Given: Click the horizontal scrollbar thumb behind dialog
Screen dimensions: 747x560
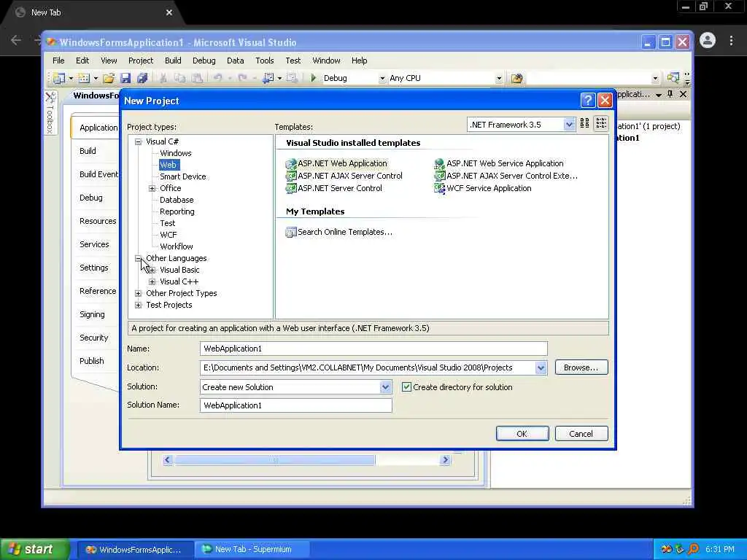Looking at the screenshot, I should click(274, 460).
